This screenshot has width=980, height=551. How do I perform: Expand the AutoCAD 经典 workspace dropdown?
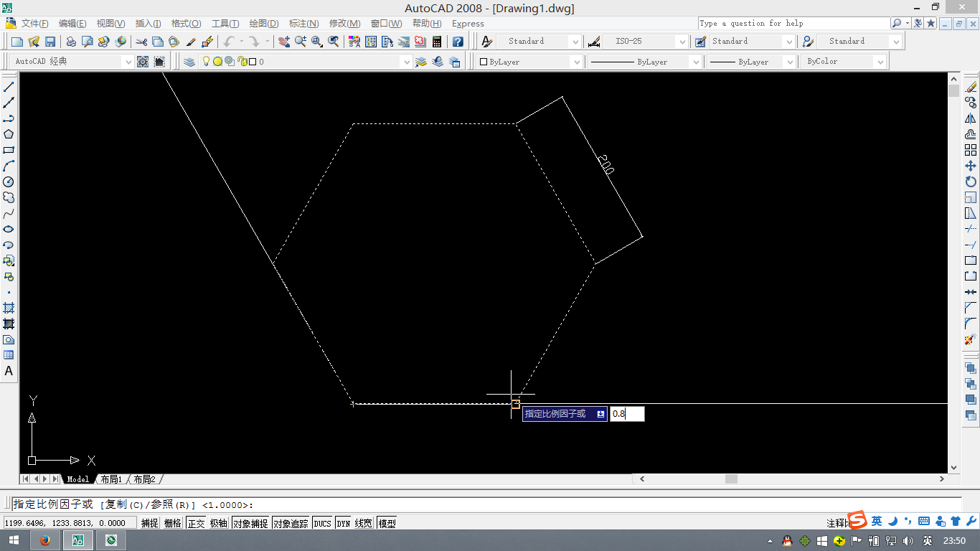coord(128,62)
